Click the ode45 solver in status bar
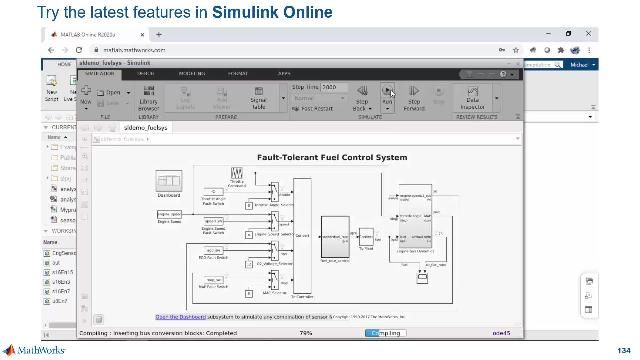This screenshot has width=640, height=360. tap(501, 333)
